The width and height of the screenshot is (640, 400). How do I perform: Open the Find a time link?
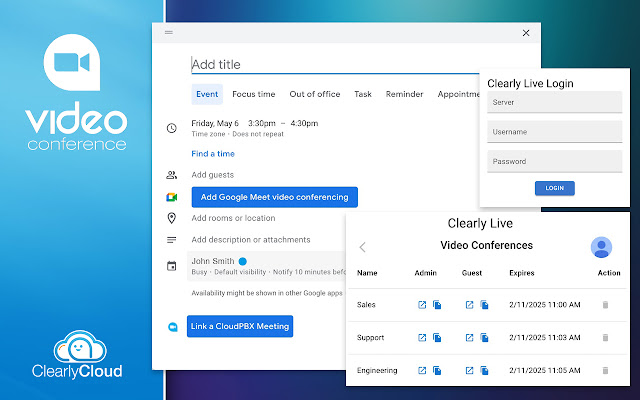pos(213,154)
